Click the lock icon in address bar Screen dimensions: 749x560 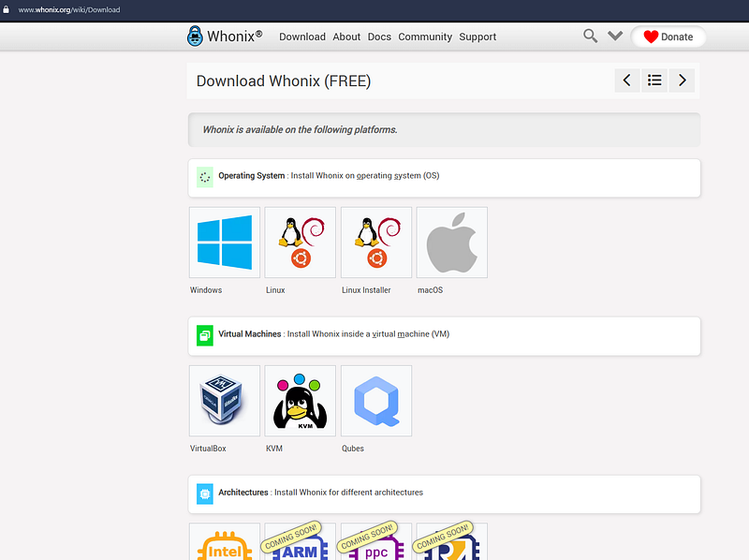(7, 9)
